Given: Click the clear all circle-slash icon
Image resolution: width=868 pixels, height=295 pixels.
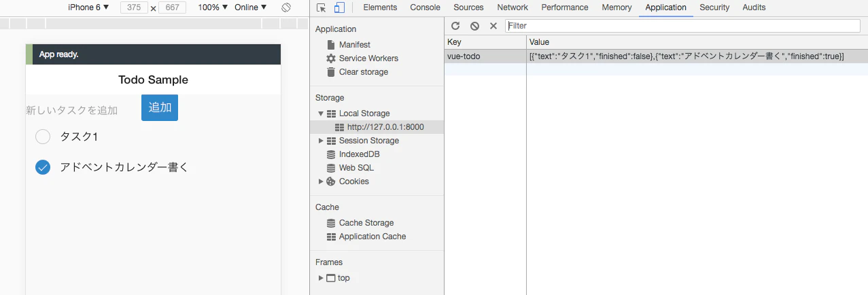Looking at the screenshot, I should click(x=474, y=26).
